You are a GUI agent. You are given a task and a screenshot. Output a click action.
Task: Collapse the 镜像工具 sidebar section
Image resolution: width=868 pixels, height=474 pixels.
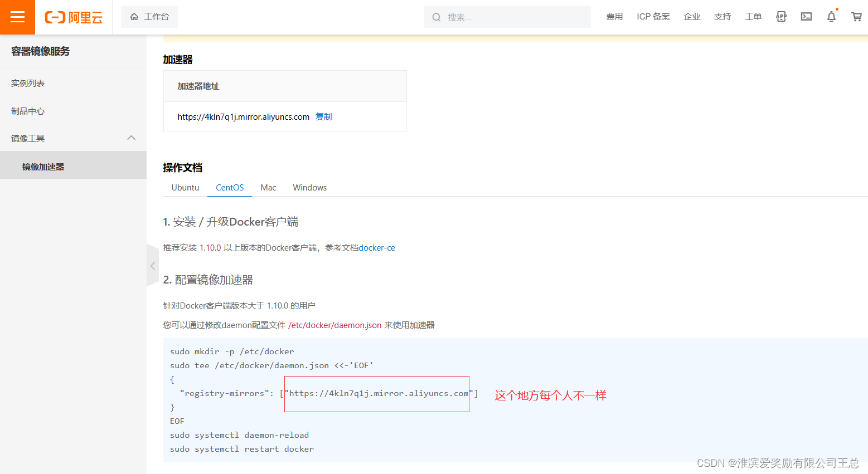131,138
